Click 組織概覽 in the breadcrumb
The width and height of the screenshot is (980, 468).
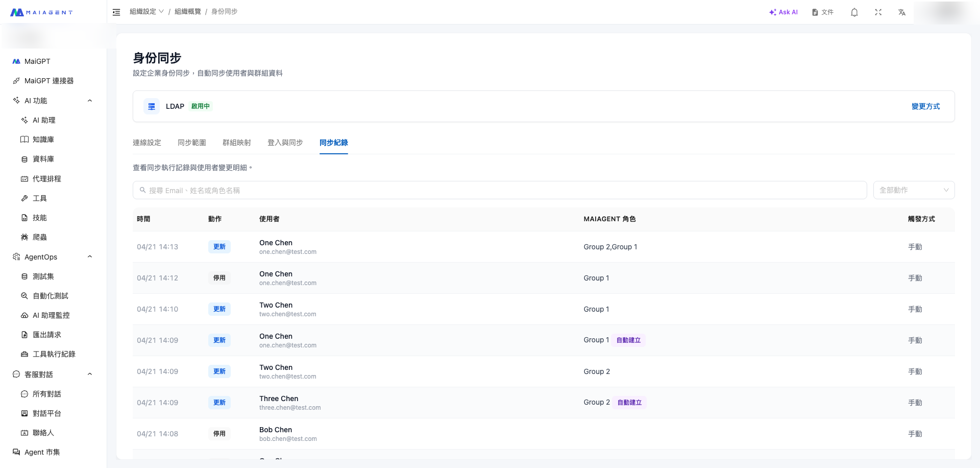point(188,12)
